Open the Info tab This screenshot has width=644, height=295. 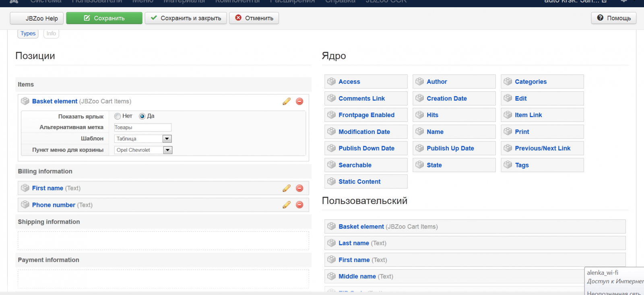[x=51, y=33]
